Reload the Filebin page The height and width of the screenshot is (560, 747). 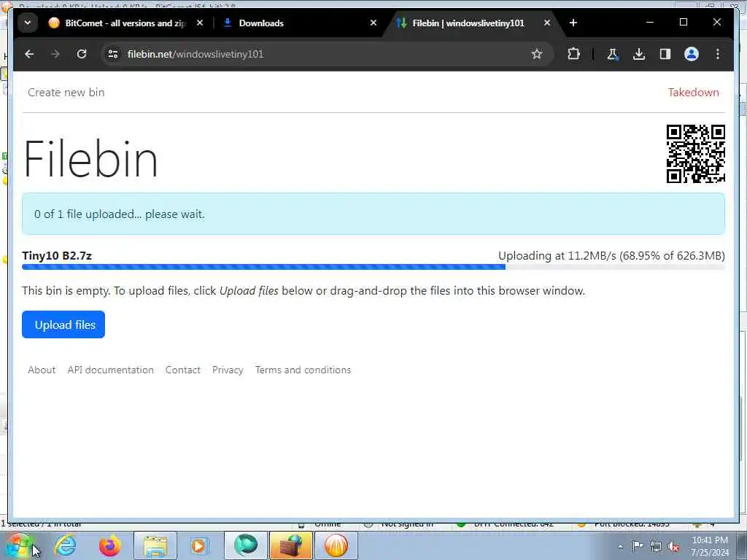[x=82, y=54]
